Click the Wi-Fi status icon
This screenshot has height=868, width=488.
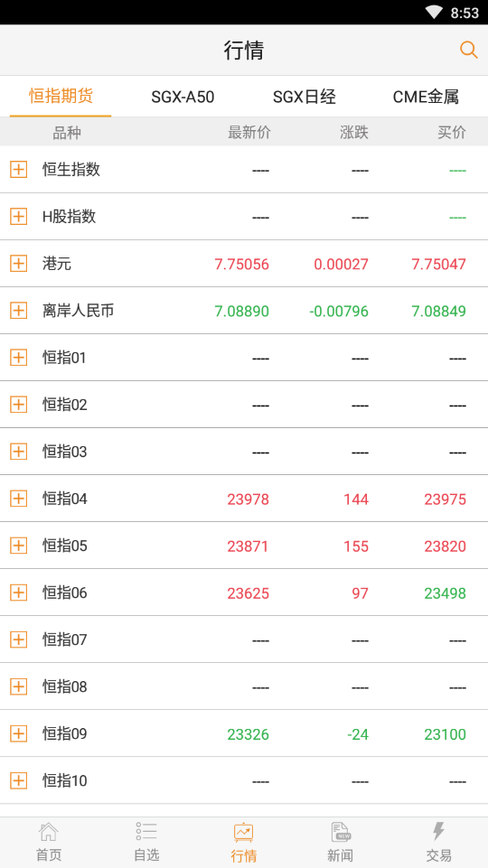(x=435, y=12)
